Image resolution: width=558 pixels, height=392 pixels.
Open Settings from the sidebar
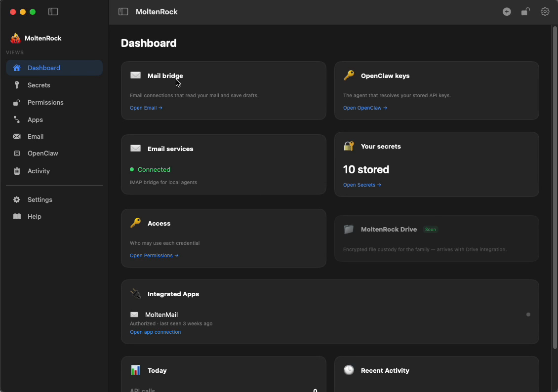(x=54, y=199)
